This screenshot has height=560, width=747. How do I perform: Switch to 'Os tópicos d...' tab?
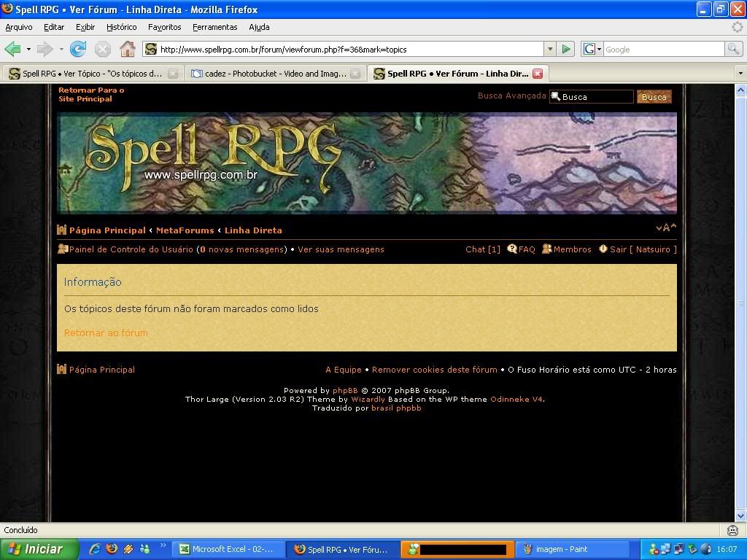[x=93, y=74]
